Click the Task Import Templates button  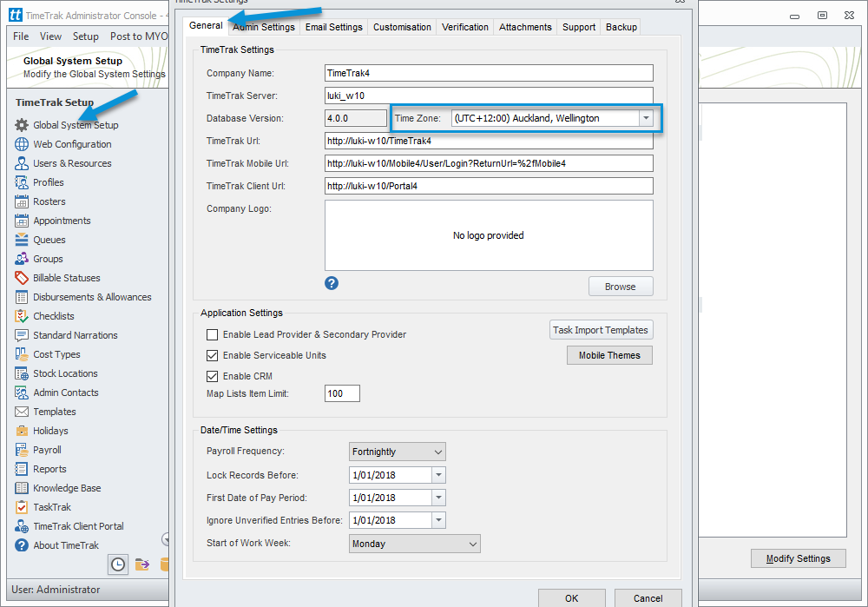coord(601,330)
